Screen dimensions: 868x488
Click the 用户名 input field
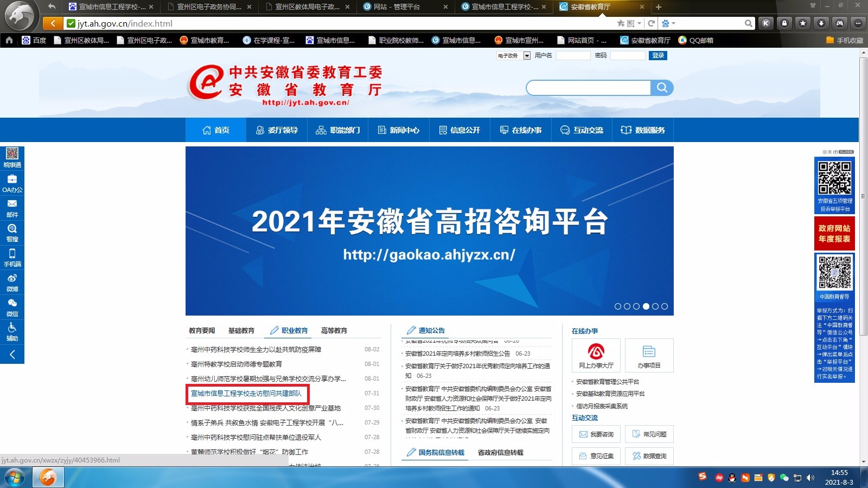point(573,56)
